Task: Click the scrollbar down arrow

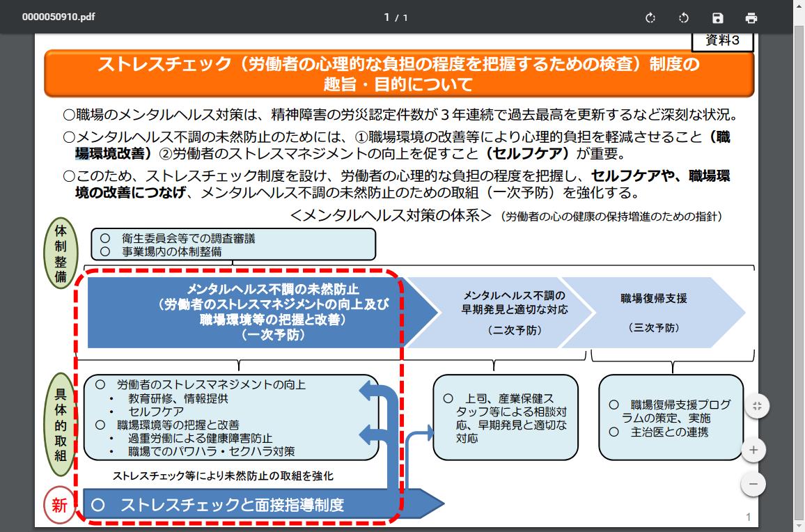Action: pyautogui.click(x=799, y=526)
